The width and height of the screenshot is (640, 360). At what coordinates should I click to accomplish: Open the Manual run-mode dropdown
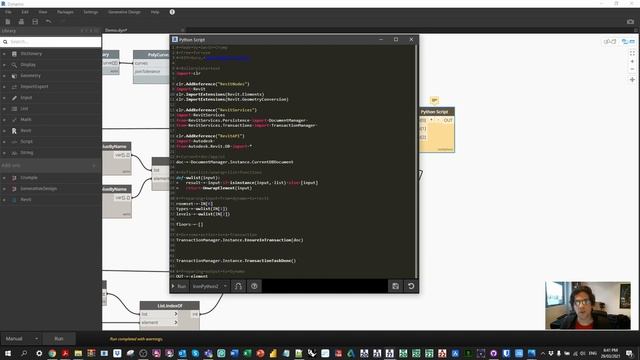pyautogui.click(x=21, y=338)
